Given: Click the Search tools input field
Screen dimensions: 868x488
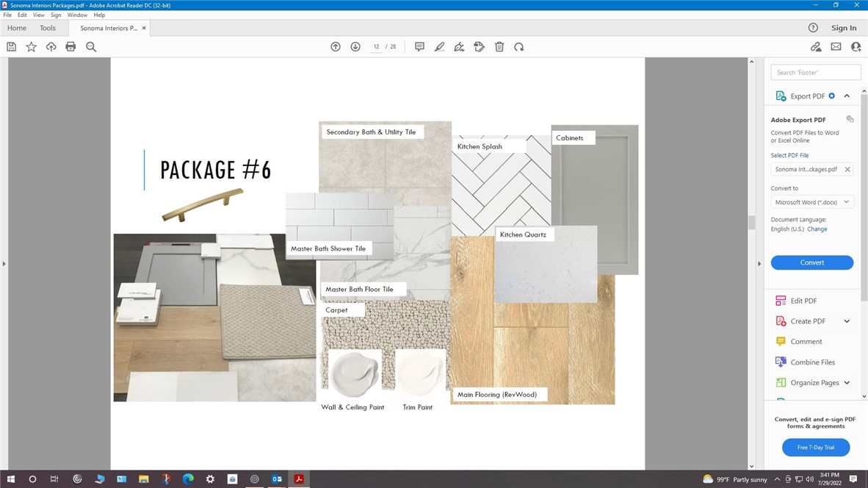Looking at the screenshot, I should (815, 73).
